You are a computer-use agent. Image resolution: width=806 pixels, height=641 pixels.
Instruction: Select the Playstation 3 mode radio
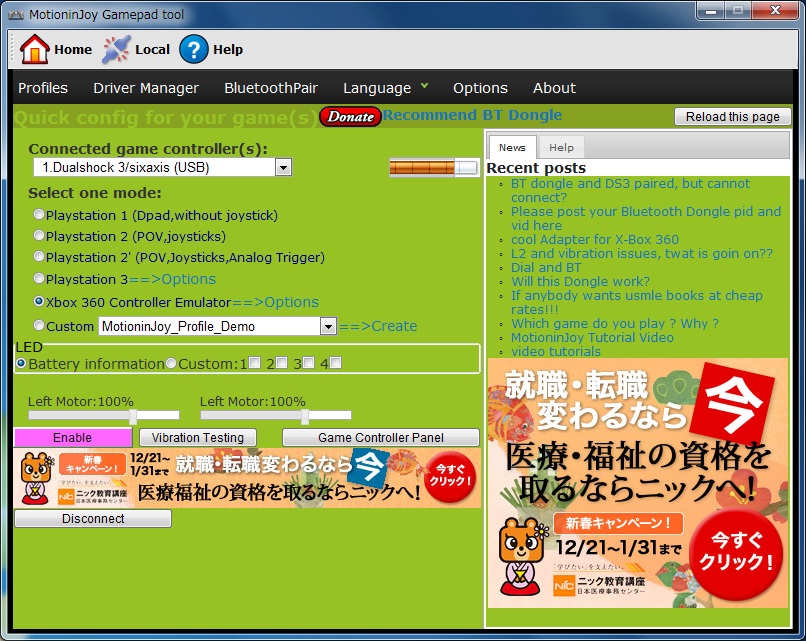click(x=39, y=279)
